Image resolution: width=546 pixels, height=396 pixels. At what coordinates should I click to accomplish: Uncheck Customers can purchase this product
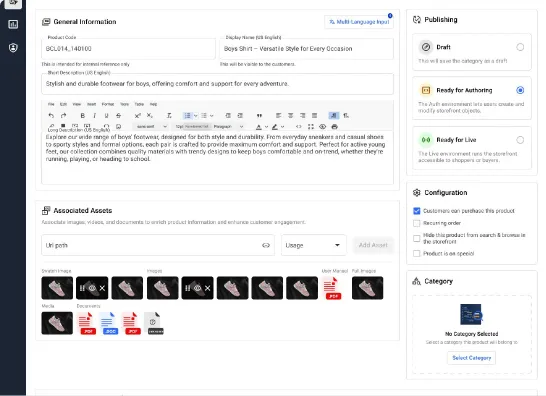pyautogui.click(x=416, y=211)
